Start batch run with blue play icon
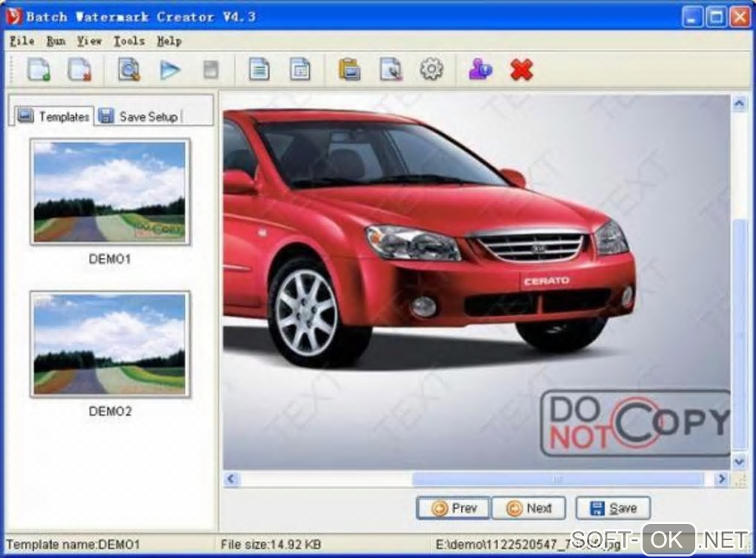The width and height of the screenshot is (756, 558). point(170,70)
